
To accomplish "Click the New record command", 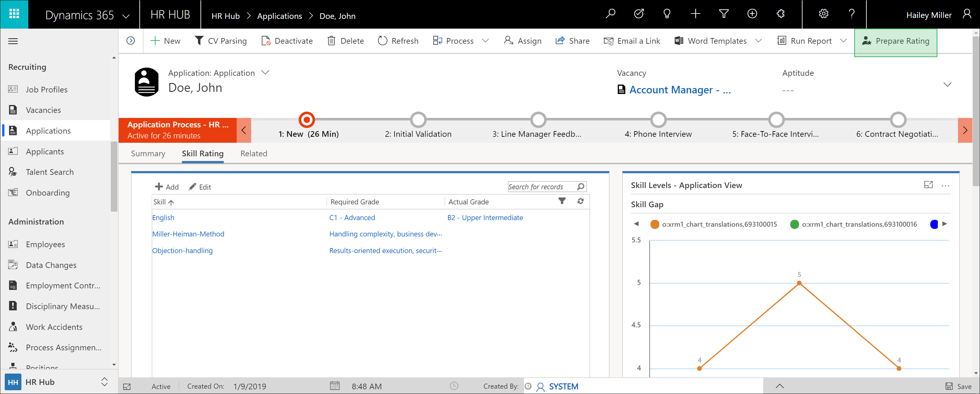I will click(x=166, y=41).
